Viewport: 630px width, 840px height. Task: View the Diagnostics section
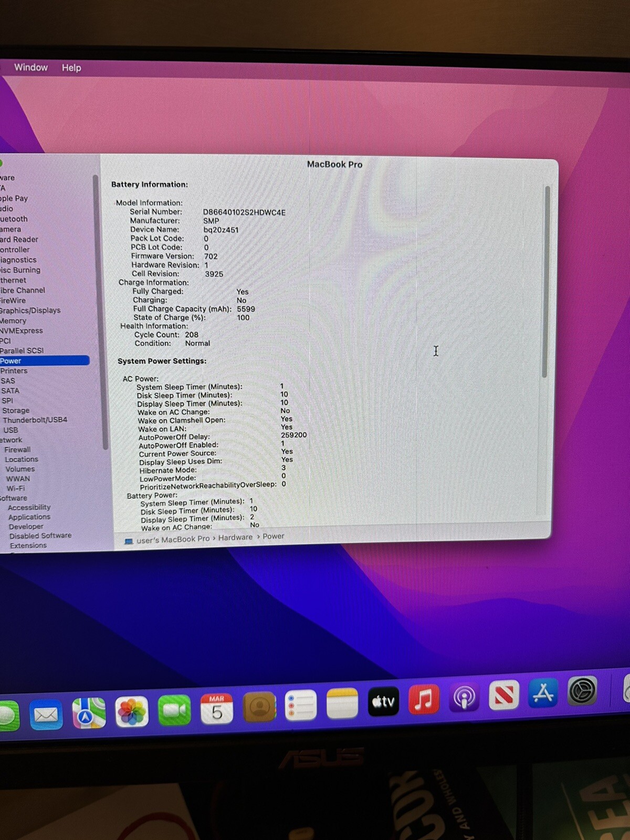point(18,260)
